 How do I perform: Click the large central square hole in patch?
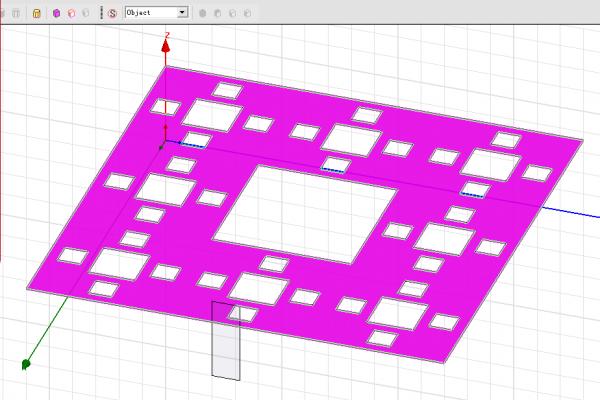pos(305,214)
